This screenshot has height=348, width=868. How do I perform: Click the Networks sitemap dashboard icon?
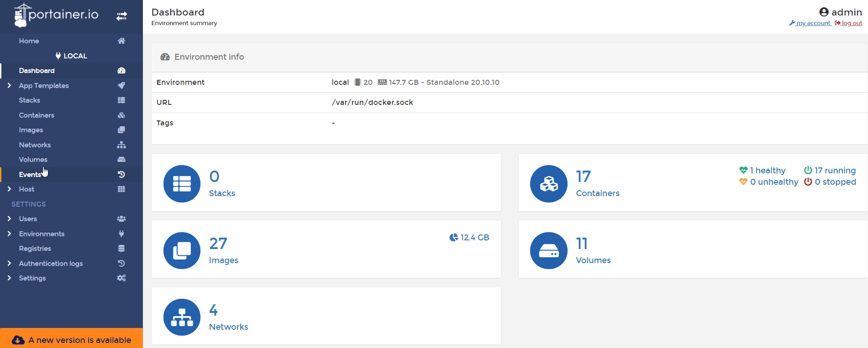[182, 317]
